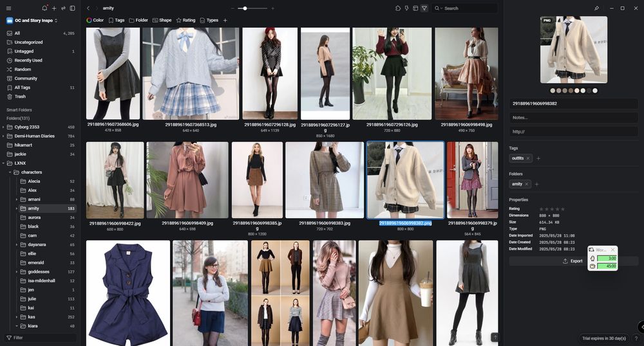Click the Export button
644x346 pixels.
pos(573,261)
